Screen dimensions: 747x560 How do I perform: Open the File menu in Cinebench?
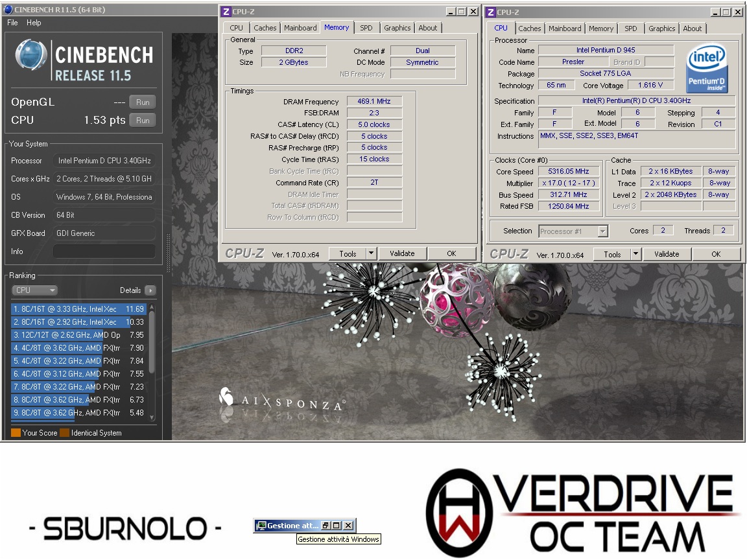[x=12, y=23]
